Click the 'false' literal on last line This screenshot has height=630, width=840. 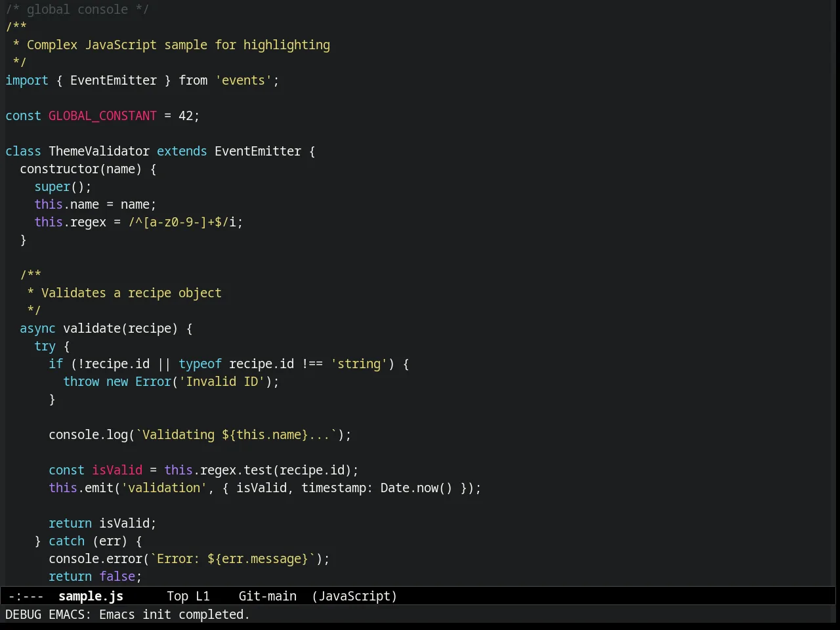click(117, 576)
